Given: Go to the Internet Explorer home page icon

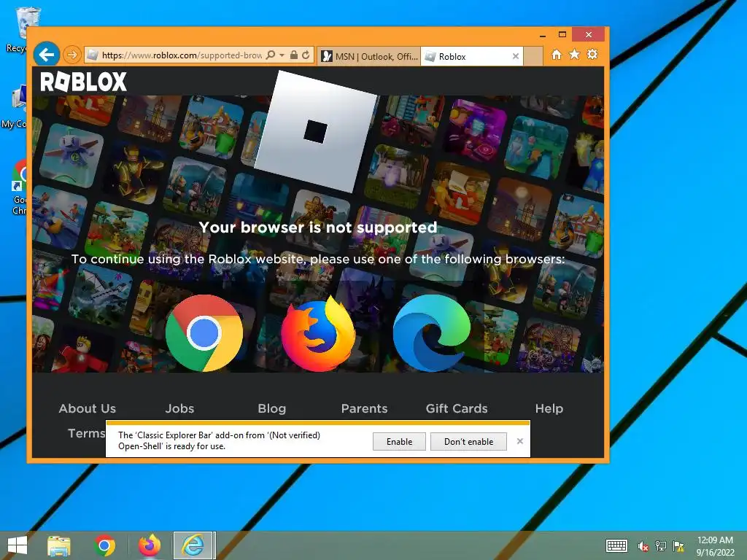Looking at the screenshot, I should pos(557,55).
